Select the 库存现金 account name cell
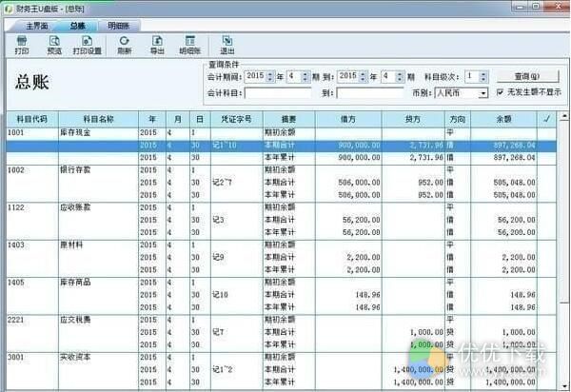Viewport: 571px width, 392px height. point(98,133)
